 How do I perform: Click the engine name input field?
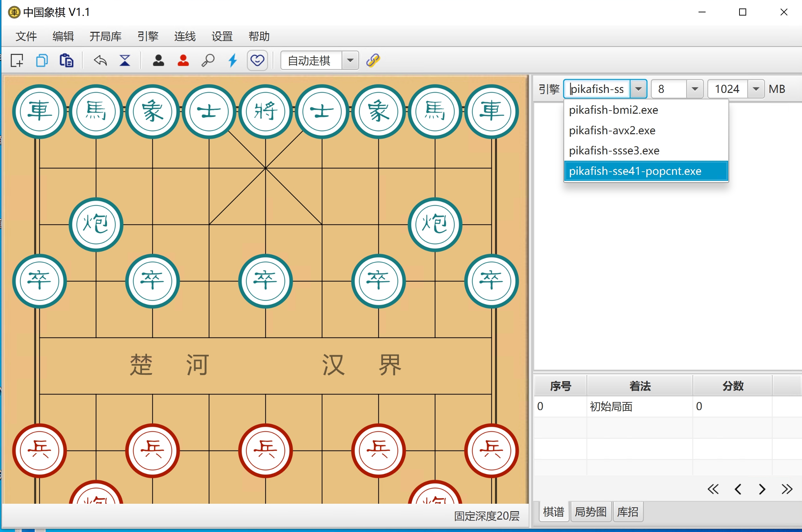(598, 89)
